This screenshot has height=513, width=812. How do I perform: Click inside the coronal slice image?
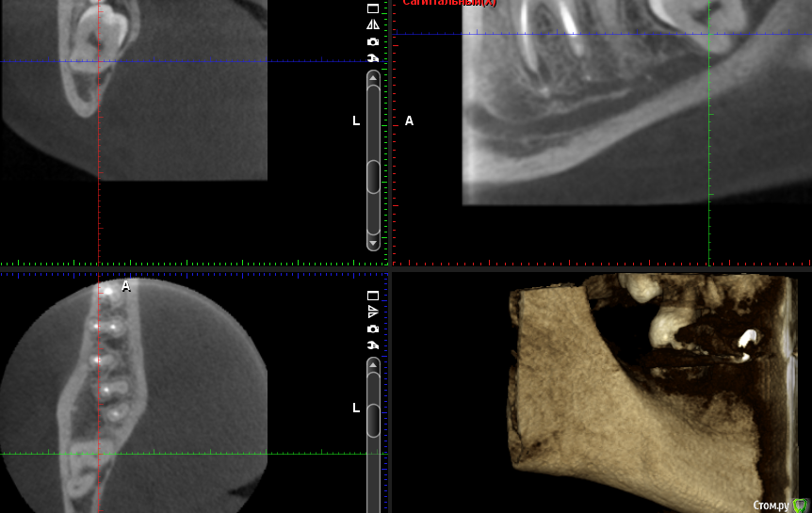(141, 94)
